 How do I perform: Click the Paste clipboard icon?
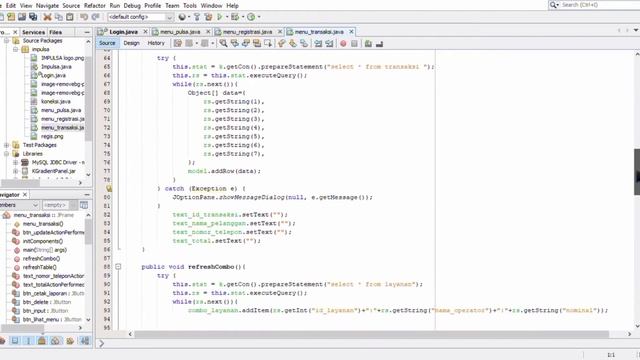(x=70, y=17)
